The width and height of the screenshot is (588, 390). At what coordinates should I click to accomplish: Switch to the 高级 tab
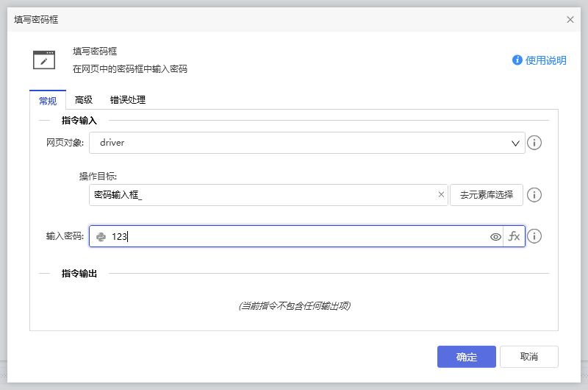coord(84,100)
